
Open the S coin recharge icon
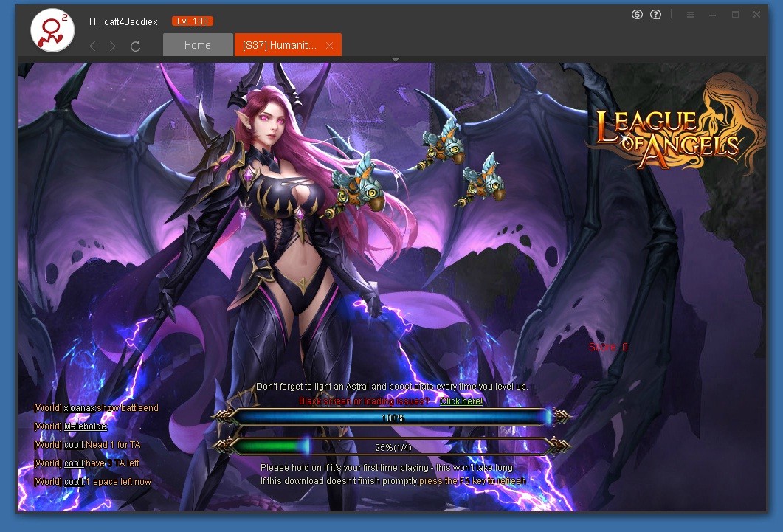point(637,15)
